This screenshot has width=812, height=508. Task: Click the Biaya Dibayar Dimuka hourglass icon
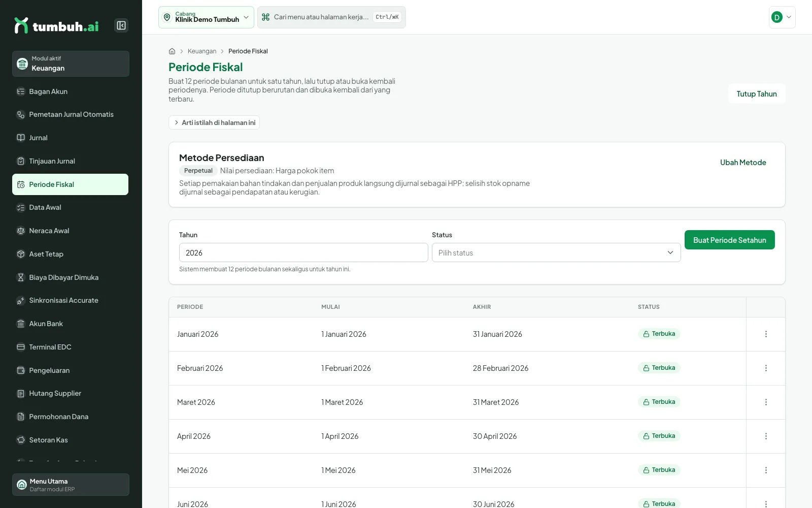(21, 277)
